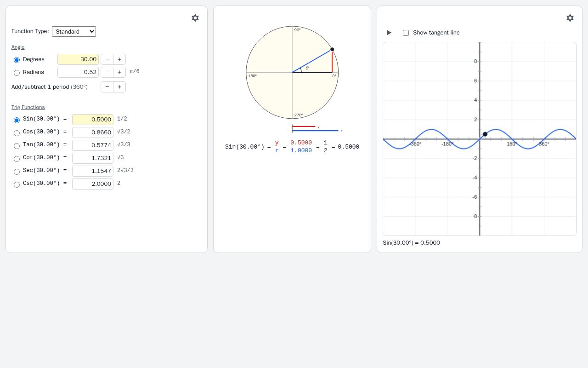Select the Degrees radio button
This screenshot has width=588, height=368.
tap(17, 60)
